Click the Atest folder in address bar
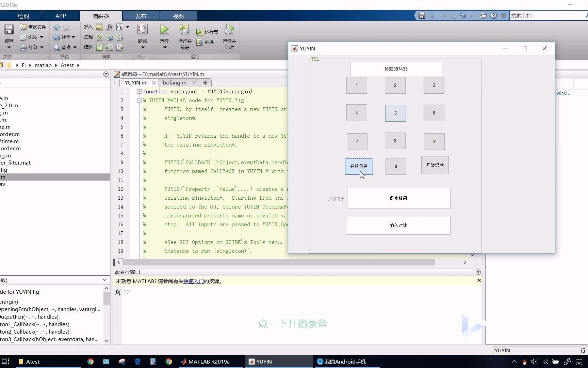The height and width of the screenshot is (368, 588). click(x=67, y=65)
